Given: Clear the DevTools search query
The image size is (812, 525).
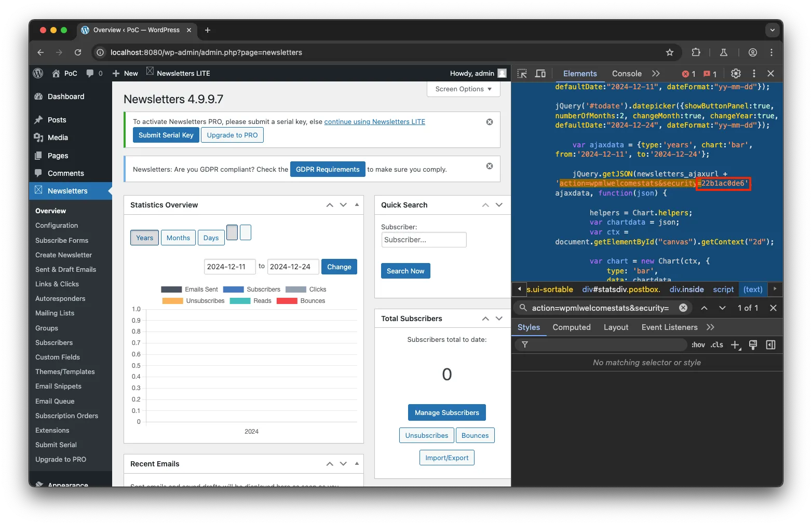Looking at the screenshot, I should tap(683, 308).
